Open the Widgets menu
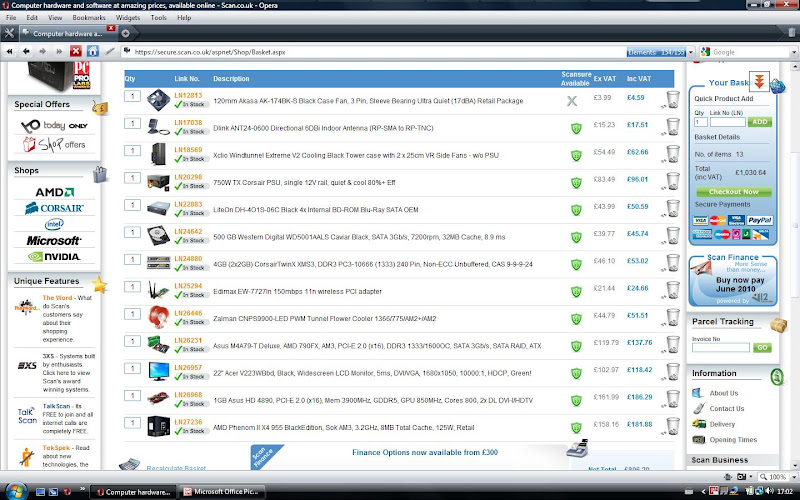 [x=128, y=17]
